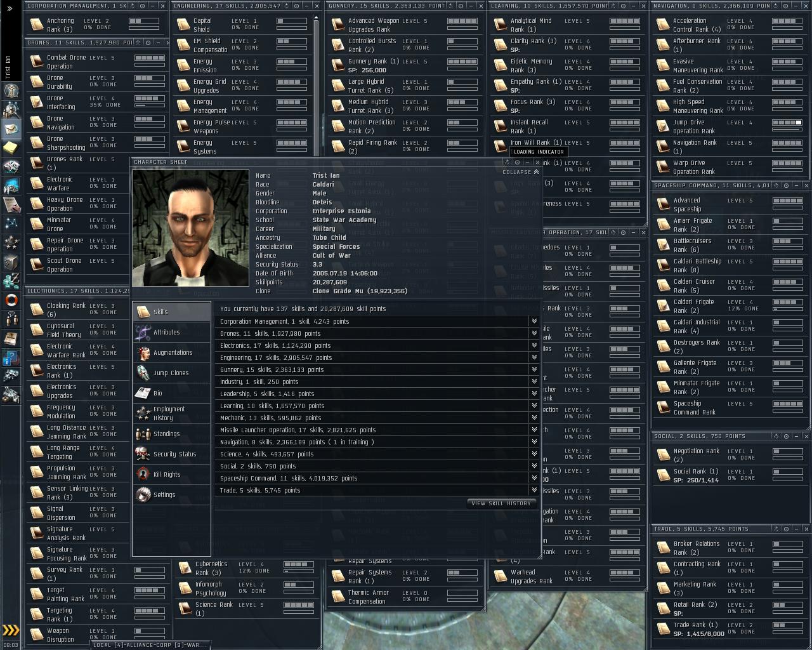The image size is (812, 650).
Task: Open the Employment History tab
Action: [x=171, y=413]
